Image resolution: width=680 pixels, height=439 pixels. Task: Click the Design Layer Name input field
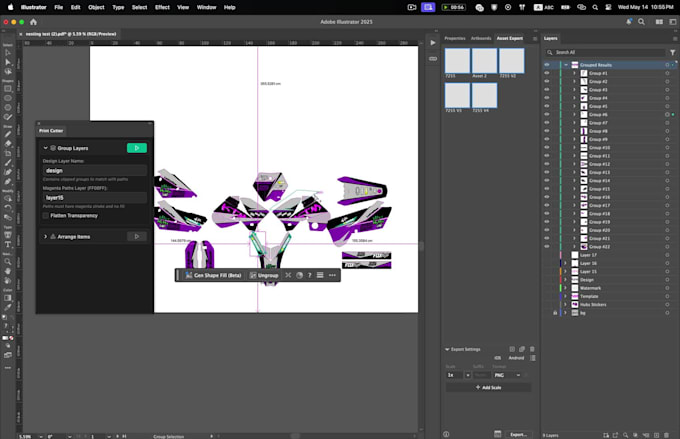(95, 170)
